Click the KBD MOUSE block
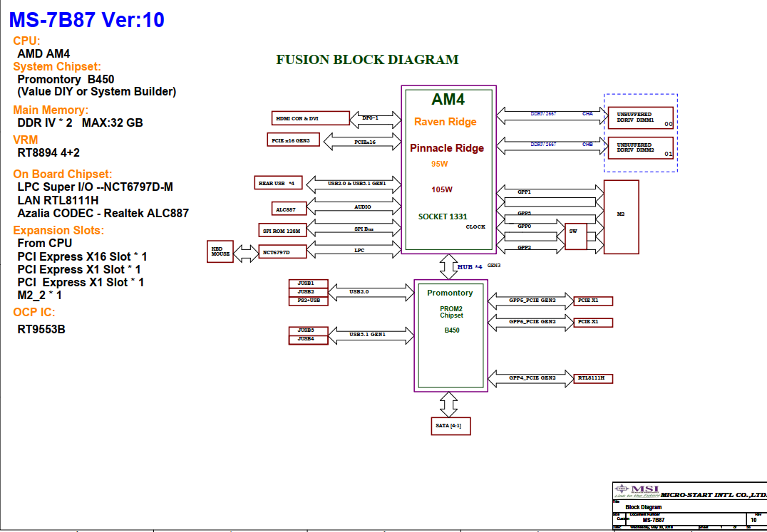The width and height of the screenshot is (767, 532). [x=220, y=251]
